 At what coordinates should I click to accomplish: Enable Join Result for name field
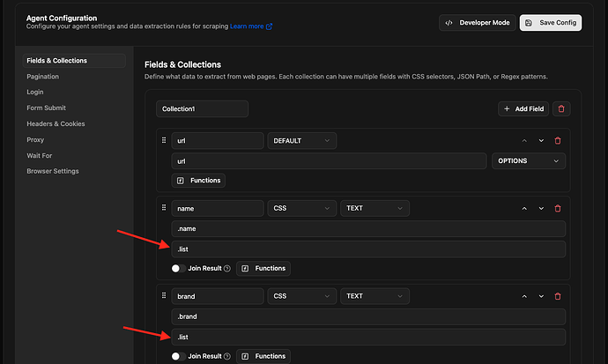[x=178, y=268]
